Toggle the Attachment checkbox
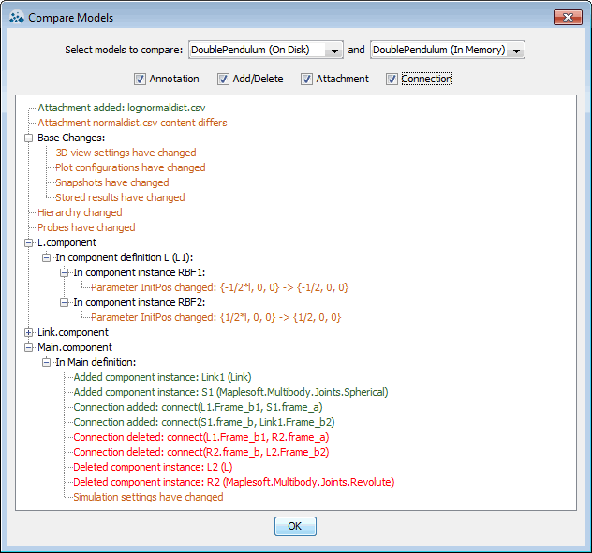The height and width of the screenshot is (553, 592). 307,79
